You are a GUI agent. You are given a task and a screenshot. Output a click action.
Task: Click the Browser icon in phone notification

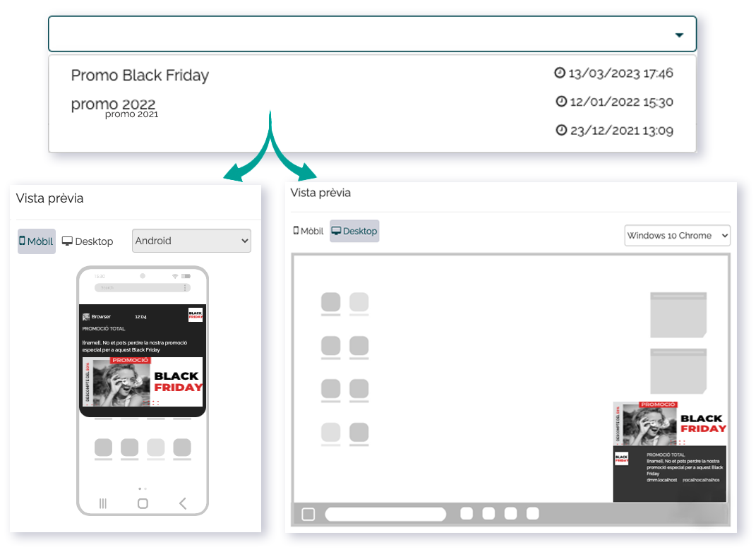coord(86,317)
